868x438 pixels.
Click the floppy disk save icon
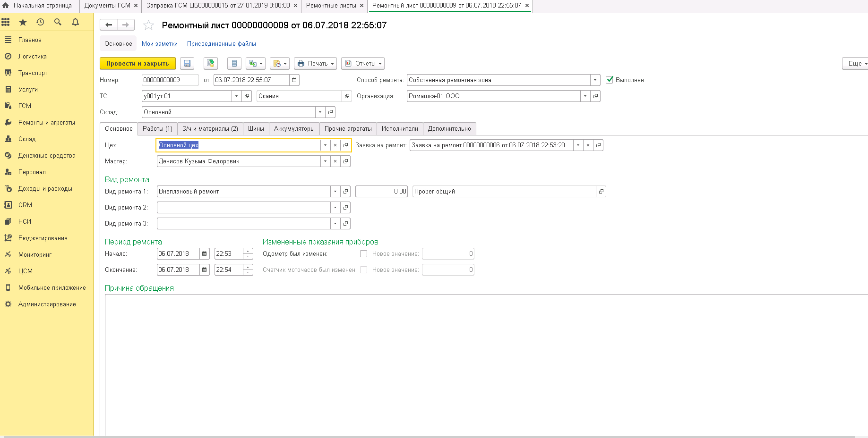187,63
